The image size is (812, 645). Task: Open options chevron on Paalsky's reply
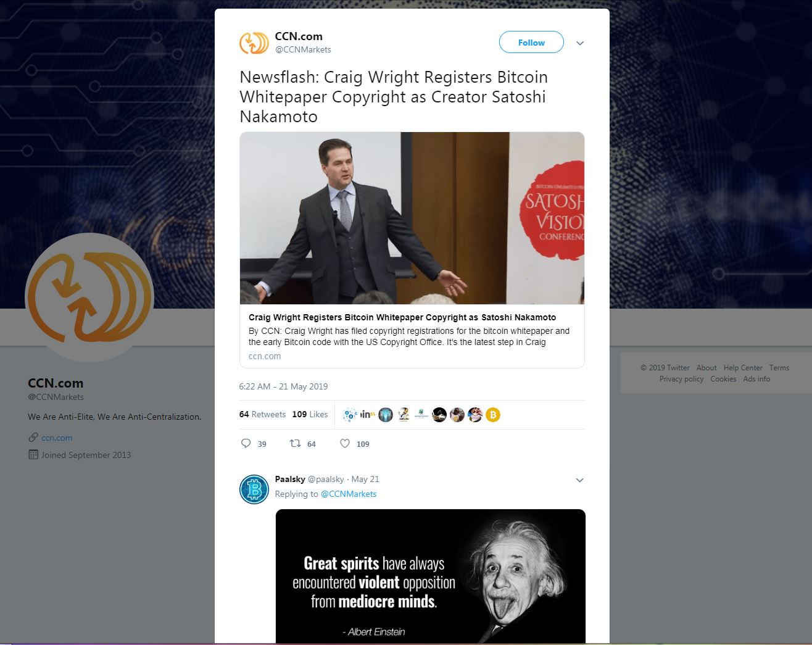pos(579,480)
